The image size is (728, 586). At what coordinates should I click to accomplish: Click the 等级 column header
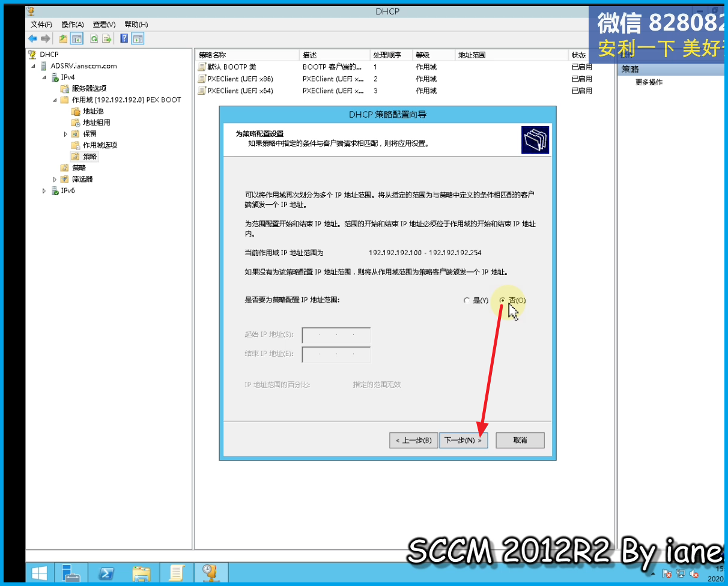[433, 55]
